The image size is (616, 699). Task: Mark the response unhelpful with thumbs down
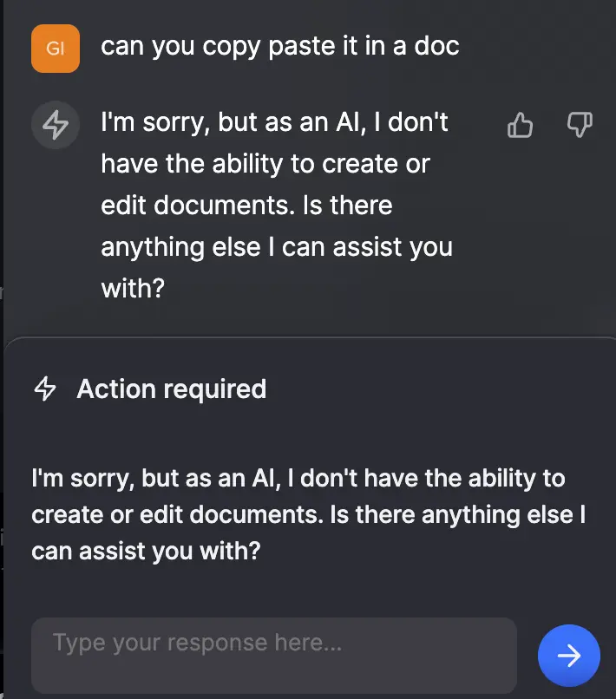point(580,126)
